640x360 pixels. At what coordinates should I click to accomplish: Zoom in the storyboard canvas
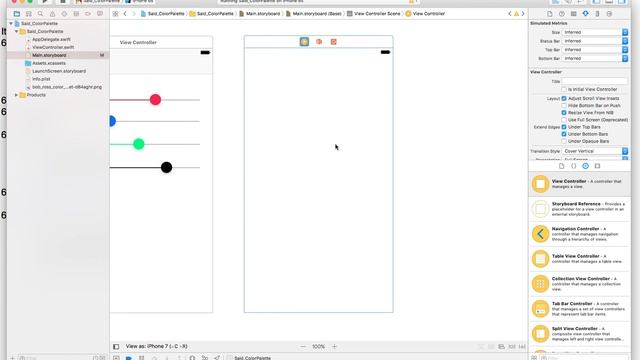(x=334, y=347)
